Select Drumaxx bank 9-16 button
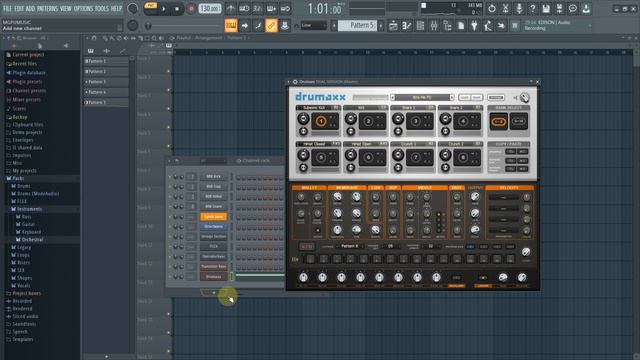 (519, 122)
